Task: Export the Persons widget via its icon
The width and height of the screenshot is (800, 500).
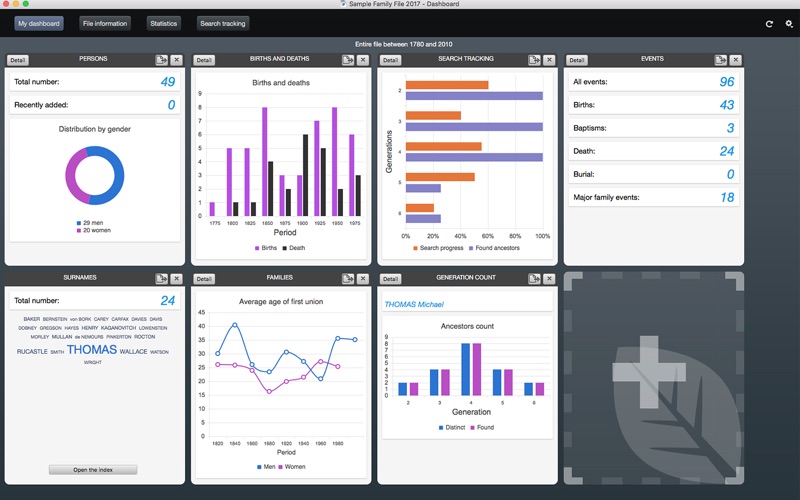Action: (x=161, y=60)
